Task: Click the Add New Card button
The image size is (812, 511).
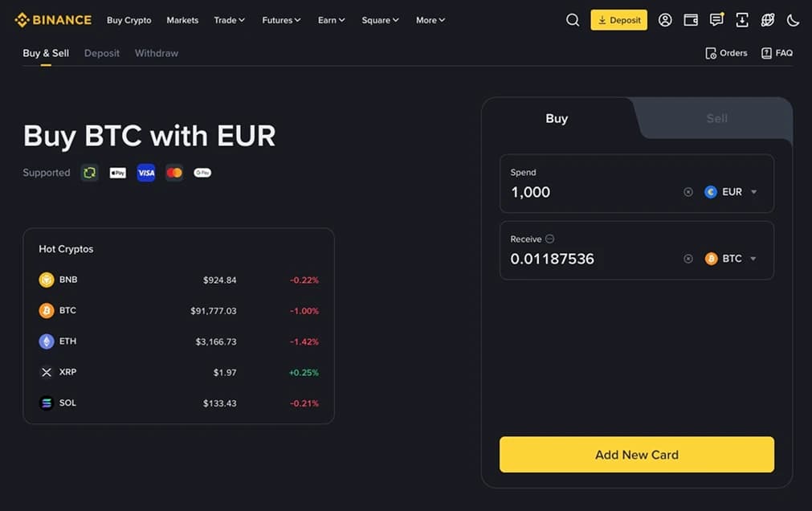Action: [x=636, y=454]
